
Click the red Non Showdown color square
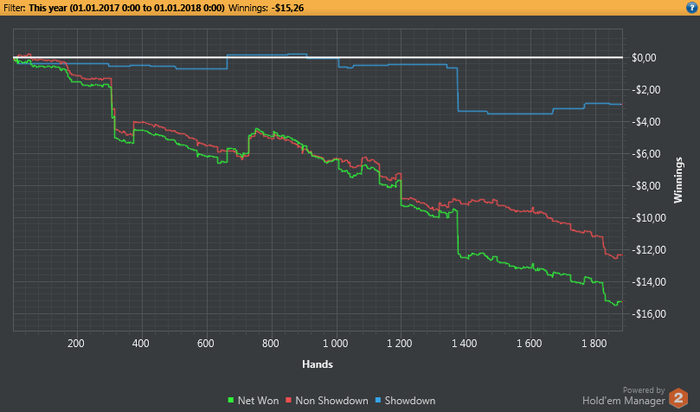288,400
